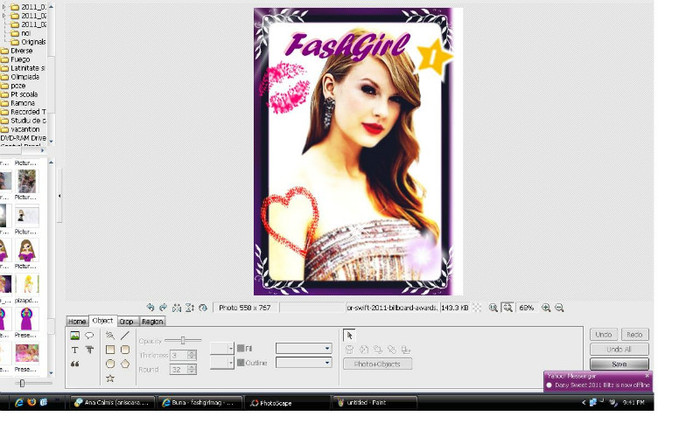This screenshot has width=700, height=437.
Task: Click the Photo+Objects button
Action: pyautogui.click(x=377, y=364)
